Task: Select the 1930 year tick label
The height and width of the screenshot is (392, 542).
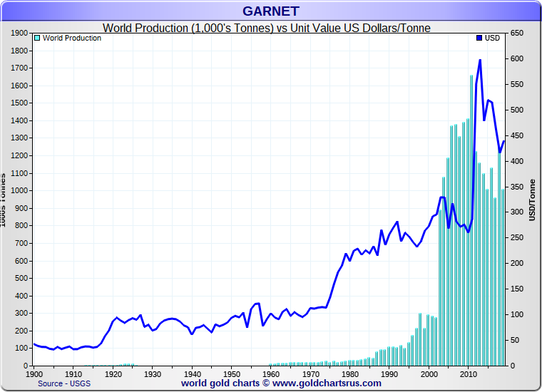Action: coord(153,373)
